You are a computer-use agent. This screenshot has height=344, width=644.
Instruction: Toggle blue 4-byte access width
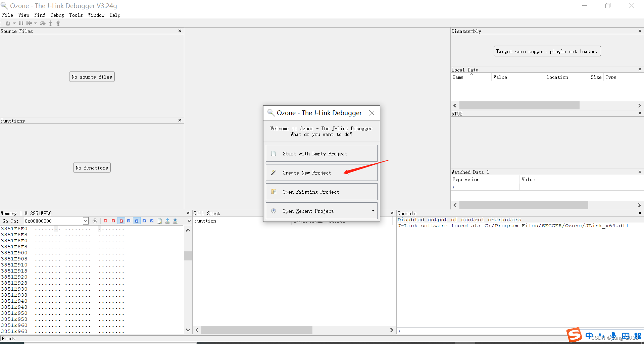coord(144,221)
